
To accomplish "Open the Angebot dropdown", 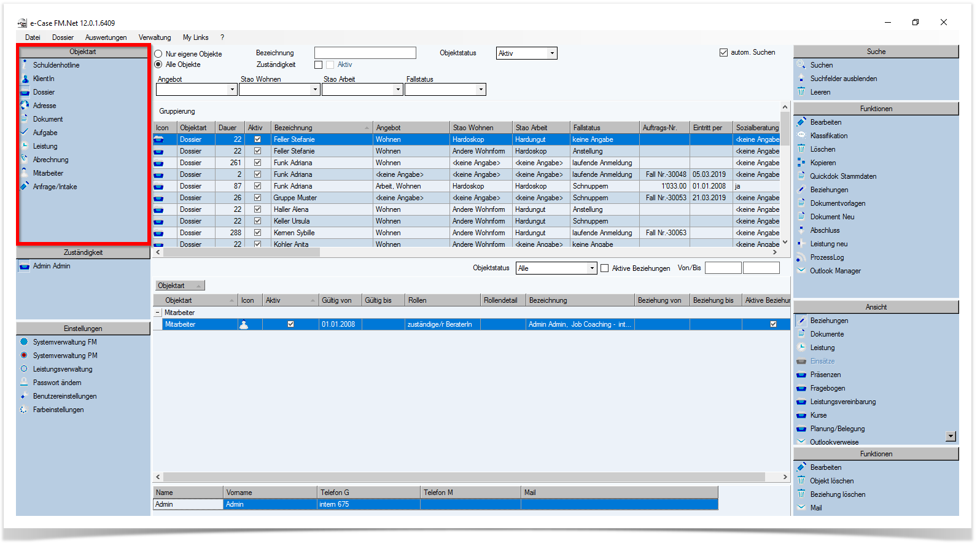I will pyautogui.click(x=232, y=90).
